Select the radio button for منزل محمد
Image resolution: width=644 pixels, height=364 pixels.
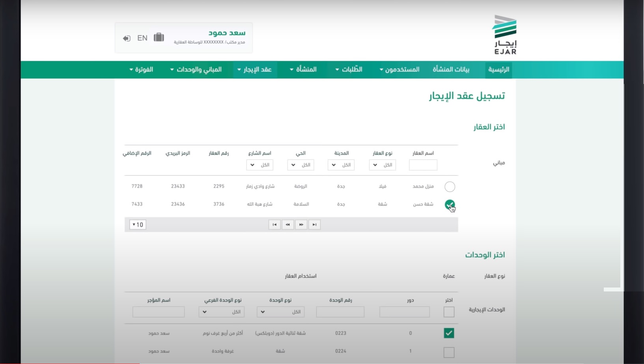(450, 187)
